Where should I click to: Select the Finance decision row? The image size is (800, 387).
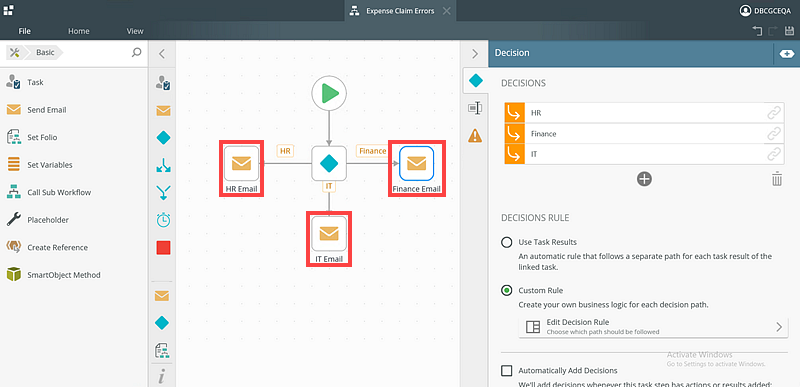tap(644, 134)
